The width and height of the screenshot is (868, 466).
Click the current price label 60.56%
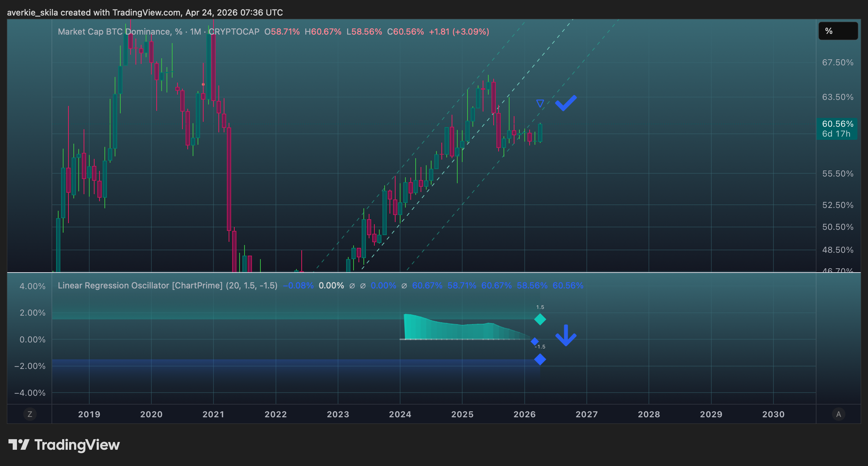click(x=837, y=129)
